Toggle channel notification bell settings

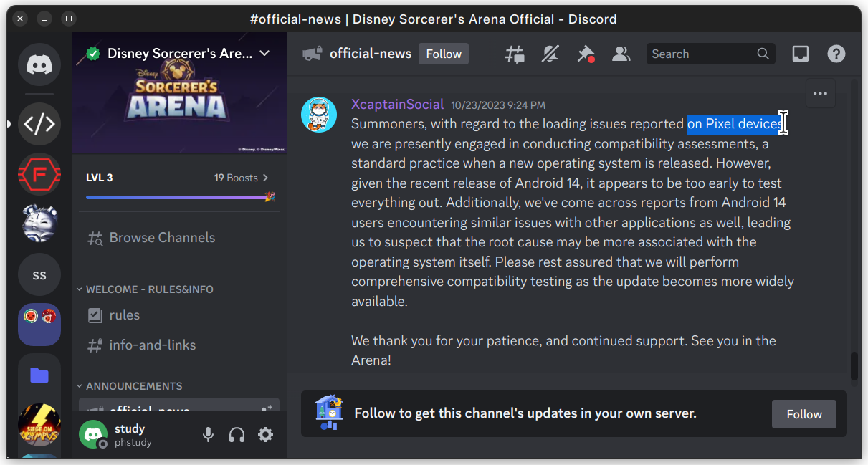(550, 54)
